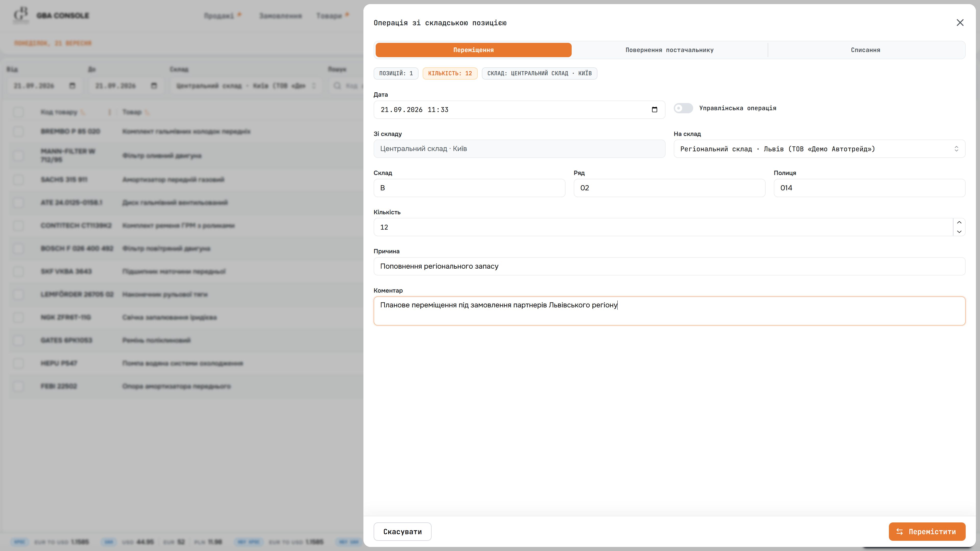Click the search icon in background Пошук field
The width and height of the screenshot is (980, 551).
[337, 85]
